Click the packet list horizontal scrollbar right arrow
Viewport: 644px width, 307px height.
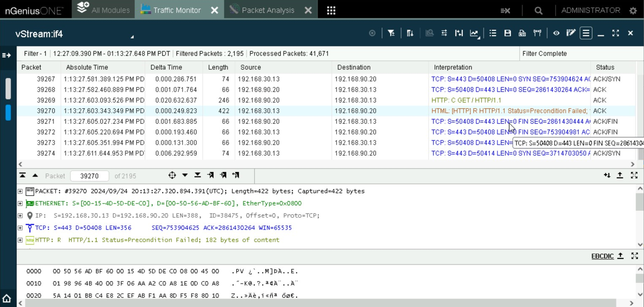[x=633, y=164]
